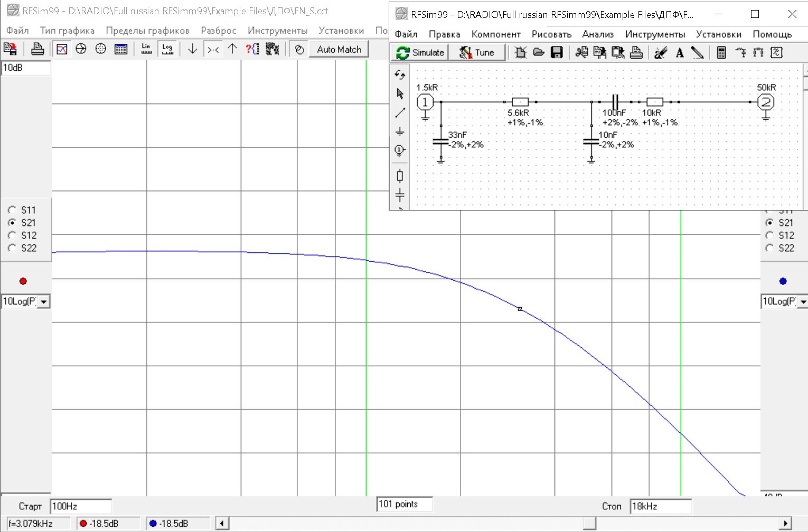The width and height of the screenshot is (808, 532).
Task: Pick the resistor component in the left palette
Action: 400,176
